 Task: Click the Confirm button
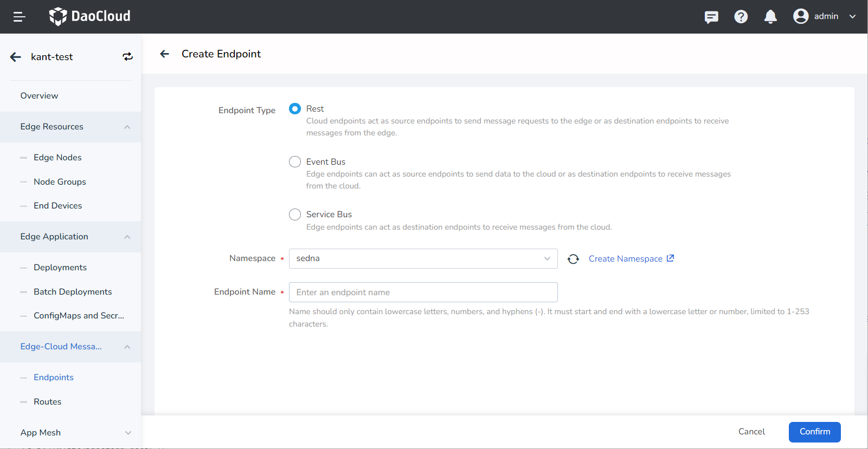(814, 432)
